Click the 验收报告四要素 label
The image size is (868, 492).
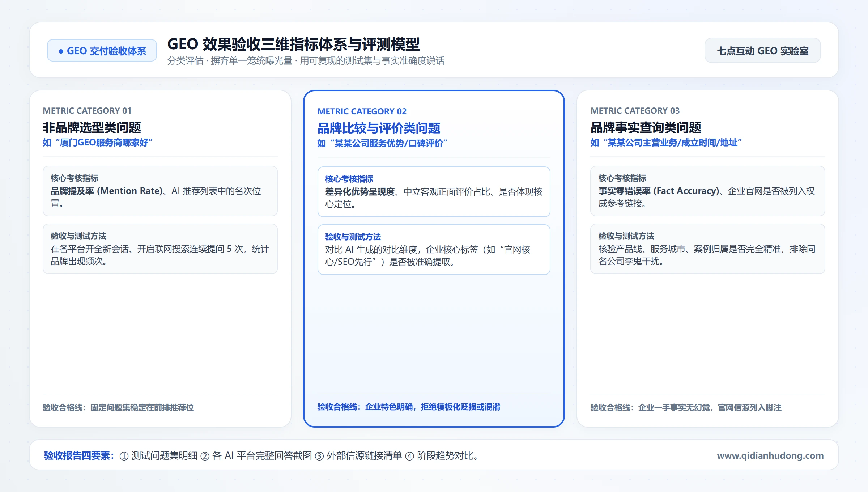point(79,455)
